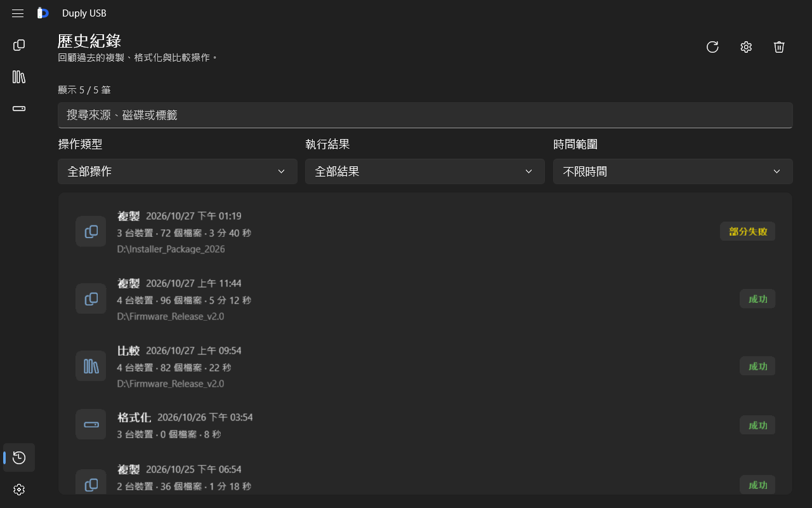Click the 歷史紀錄 page heading
The height and width of the screenshot is (508, 812).
click(x=89, y=41)
